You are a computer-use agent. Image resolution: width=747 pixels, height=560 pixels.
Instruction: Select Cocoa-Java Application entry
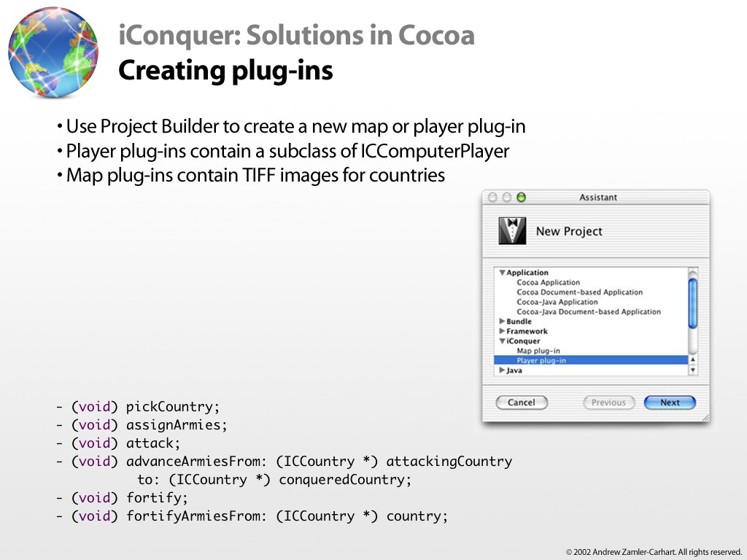(557, 302)
